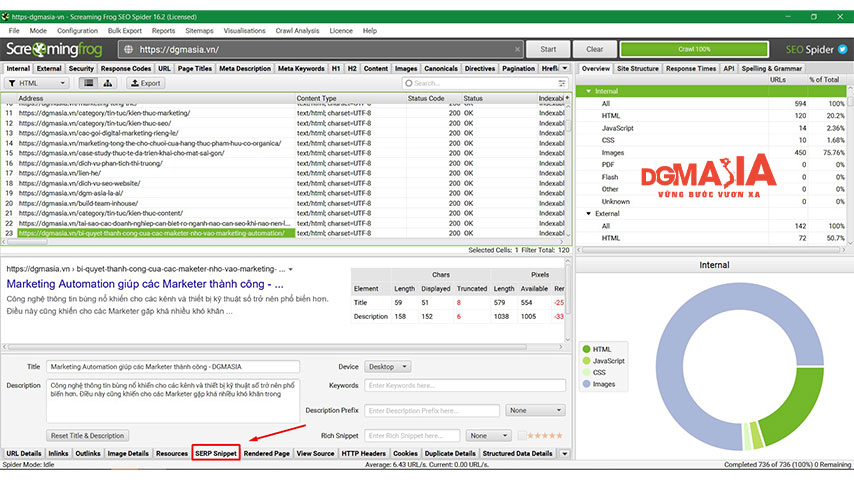This screenshot has width=854, height=480.
Task: Collapse the External tree section
Action: [x=588, y=214]
